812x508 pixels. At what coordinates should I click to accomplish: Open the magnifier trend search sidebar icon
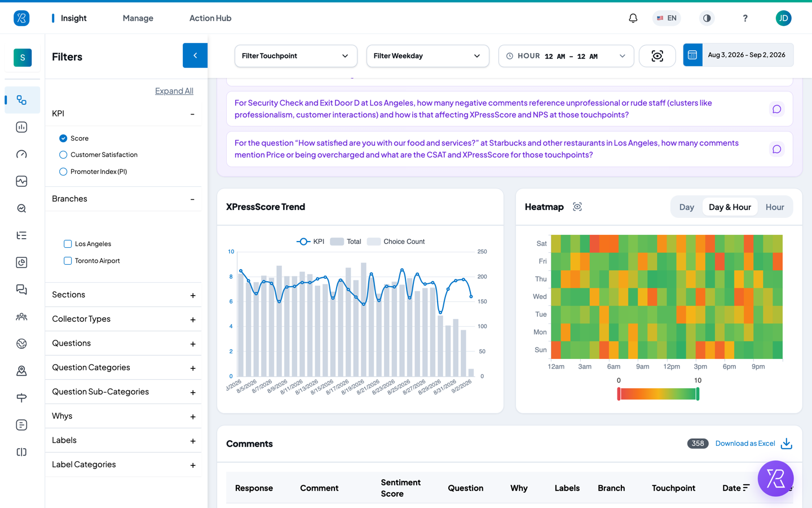(21, 208)
